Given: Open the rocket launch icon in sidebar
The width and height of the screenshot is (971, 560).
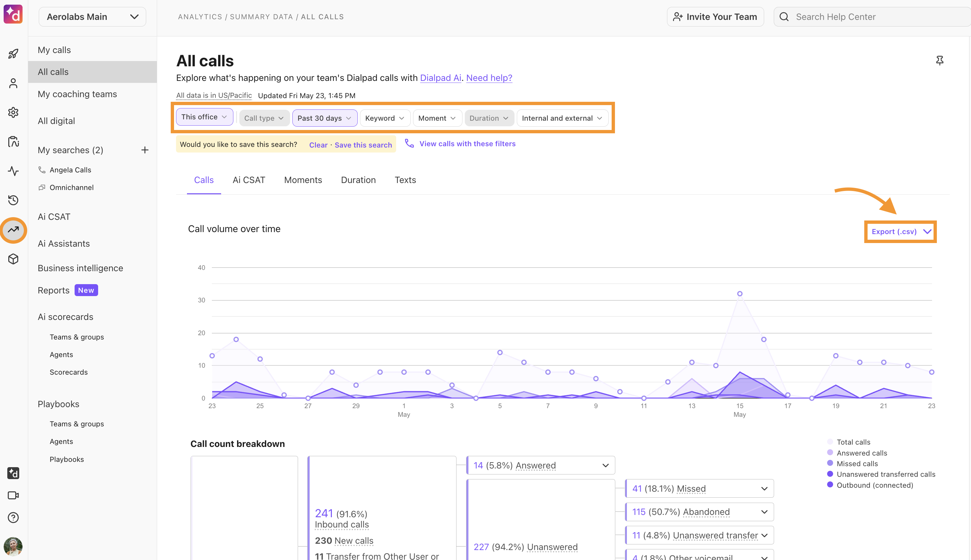Looking at the screenshot, I should (13, 53).
